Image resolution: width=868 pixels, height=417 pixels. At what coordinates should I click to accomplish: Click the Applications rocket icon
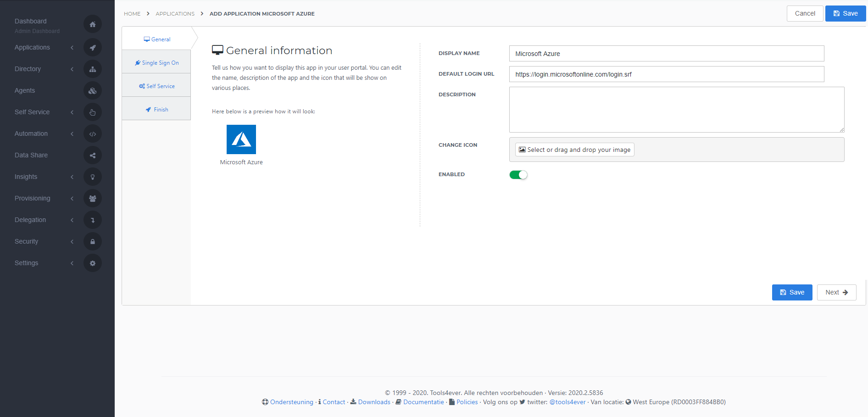tap(93, 47)
